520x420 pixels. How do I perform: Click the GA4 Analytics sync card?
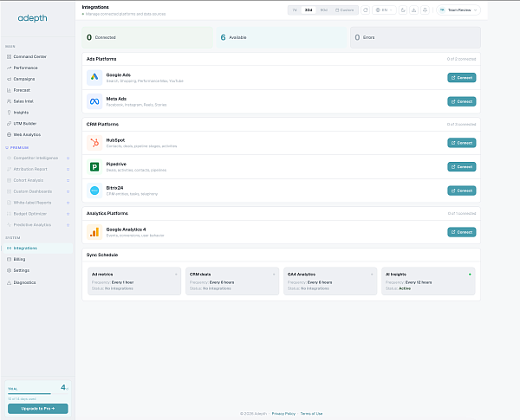(330, 281)
